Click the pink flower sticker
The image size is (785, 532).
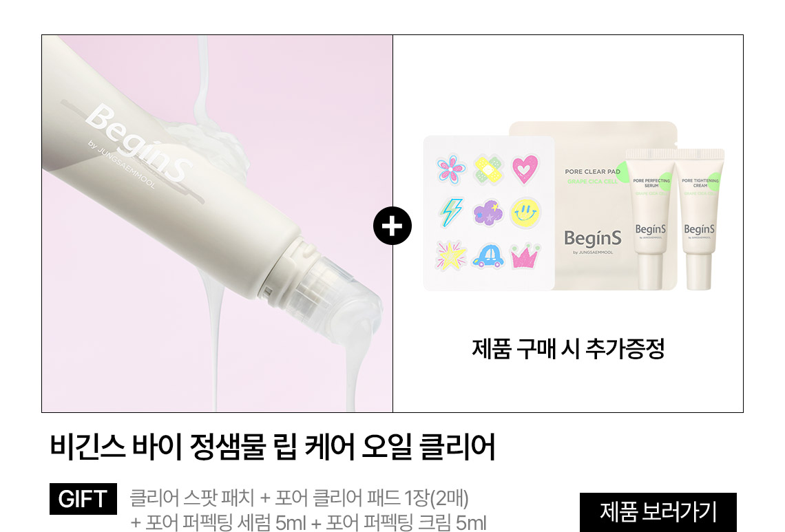tap(451, 169)
